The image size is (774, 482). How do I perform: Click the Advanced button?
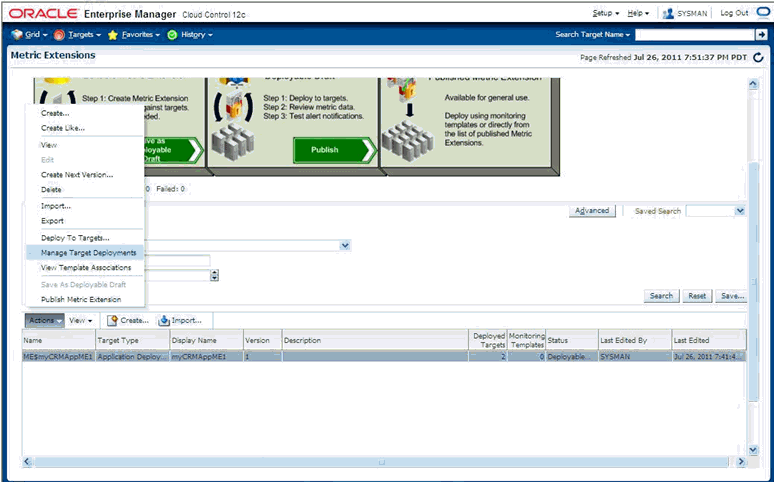(x=592, y=211)
